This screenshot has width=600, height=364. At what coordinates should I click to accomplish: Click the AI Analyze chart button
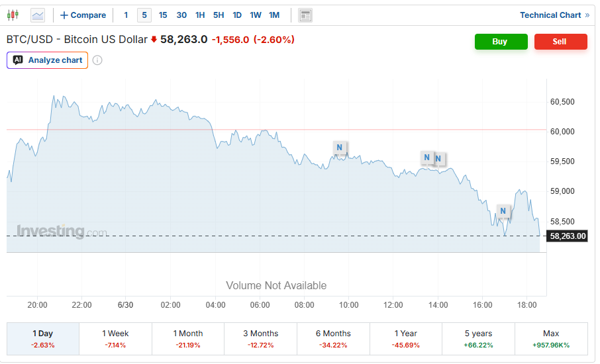(48, 60)
